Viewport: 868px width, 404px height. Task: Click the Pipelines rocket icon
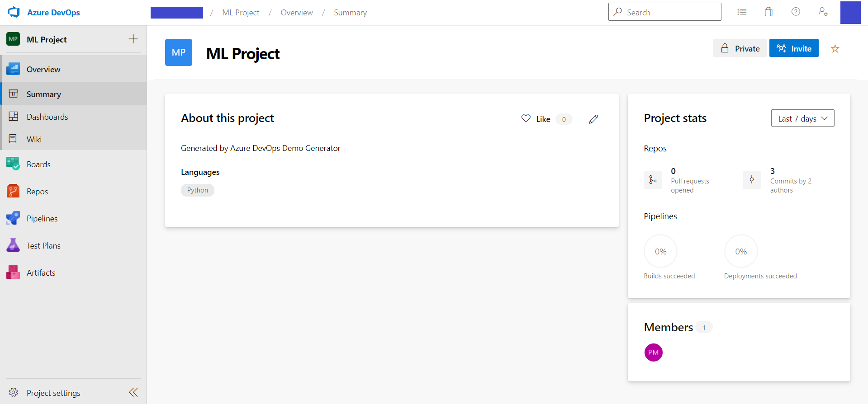pyautogui.click(x=13, y=218)
